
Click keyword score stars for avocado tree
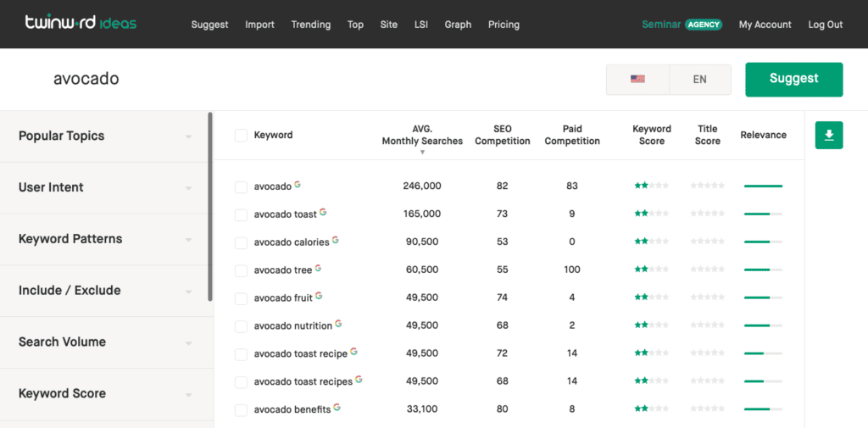(651, 270)
